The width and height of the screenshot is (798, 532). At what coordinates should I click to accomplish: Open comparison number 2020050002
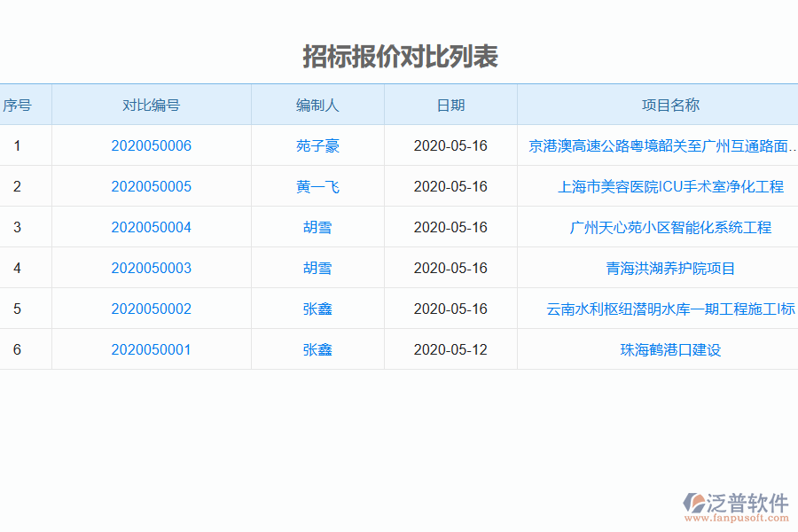tap(151, 309)
